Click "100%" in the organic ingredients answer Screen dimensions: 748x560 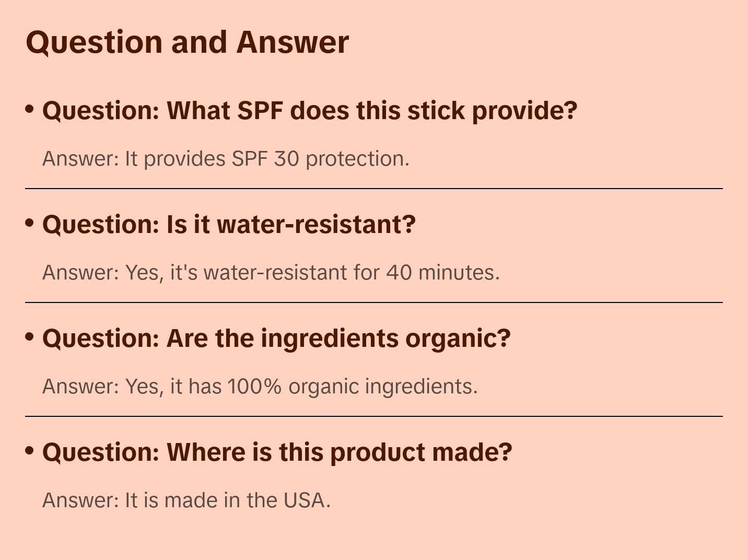point(254,387)
